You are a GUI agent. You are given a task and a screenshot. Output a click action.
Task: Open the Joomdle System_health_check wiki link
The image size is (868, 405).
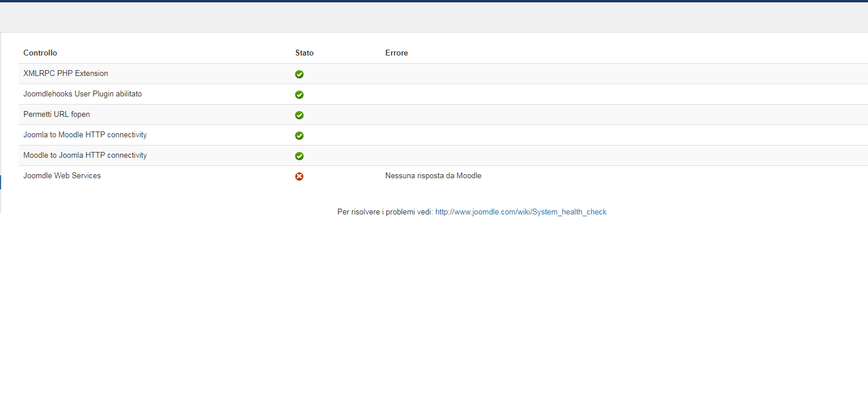coord(521,212)
